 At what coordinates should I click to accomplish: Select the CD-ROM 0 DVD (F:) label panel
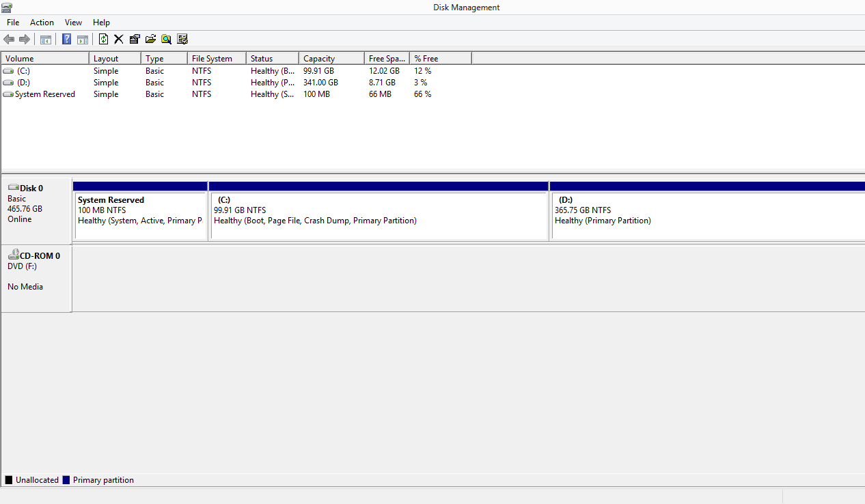[37, 279]
